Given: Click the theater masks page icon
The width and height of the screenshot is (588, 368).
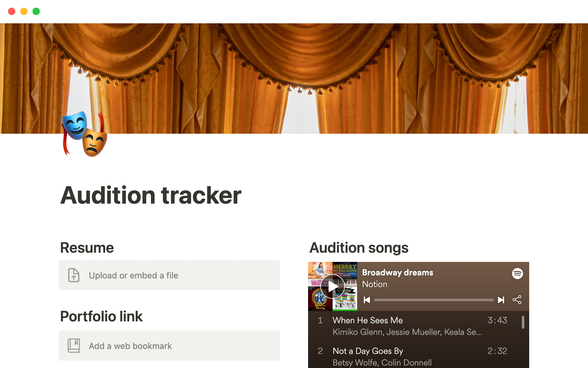Looking at the screenshot, I should point(85,134).
